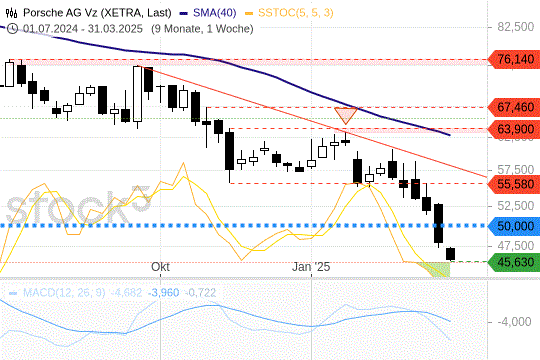Click the MACD legend color marker
Screen dimensions: 540x360
[x=13, y=293]
